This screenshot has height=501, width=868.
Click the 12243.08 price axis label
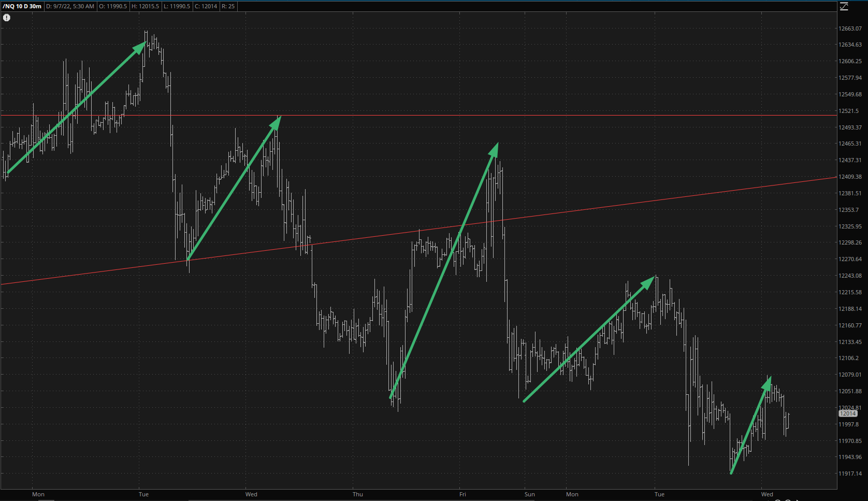point(850,276)
